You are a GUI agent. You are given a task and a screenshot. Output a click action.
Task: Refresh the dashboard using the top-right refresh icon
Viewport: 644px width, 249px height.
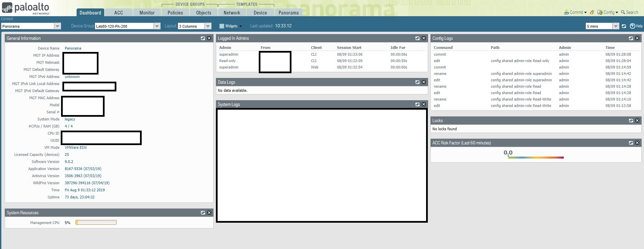(x=624, y=26)
